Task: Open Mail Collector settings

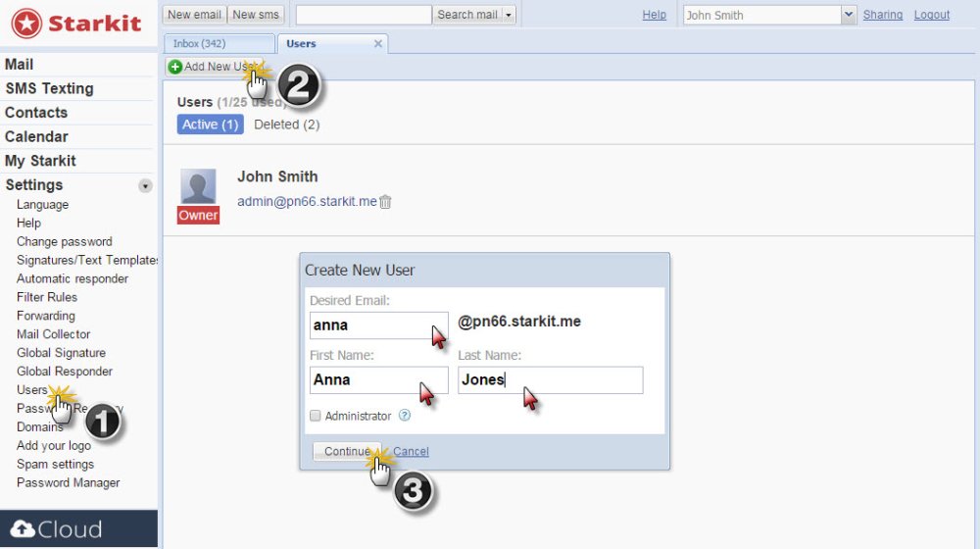Action: click(53, 334)
